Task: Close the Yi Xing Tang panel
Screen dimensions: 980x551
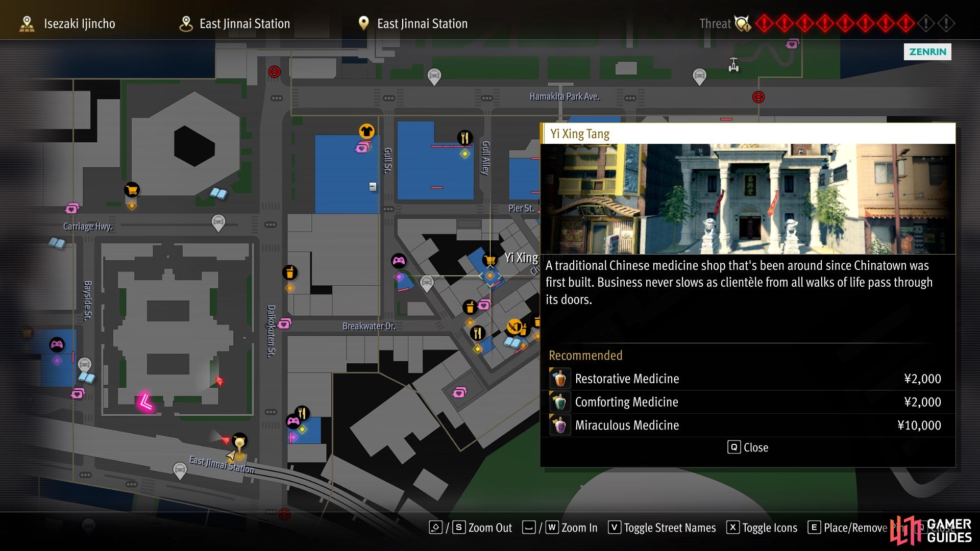Action: point(748,447)
